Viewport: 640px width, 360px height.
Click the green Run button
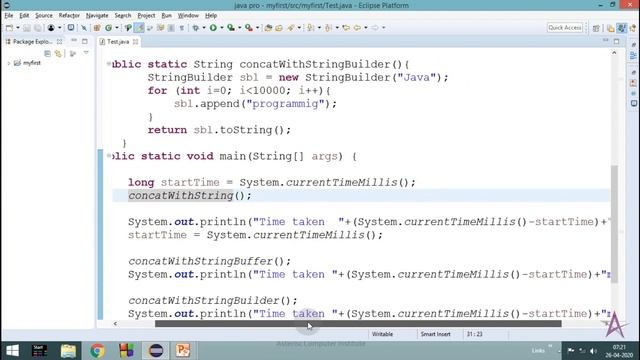click(213, 28)
